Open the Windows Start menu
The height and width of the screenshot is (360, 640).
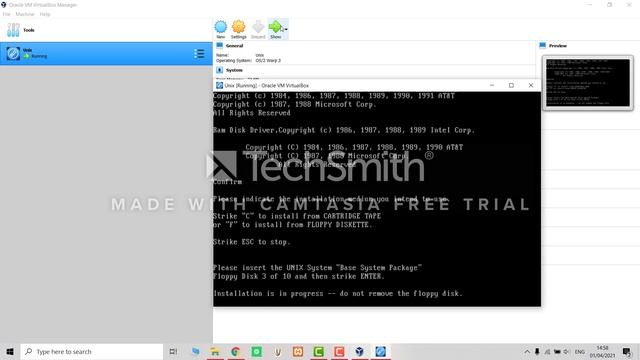coord(10,351)
